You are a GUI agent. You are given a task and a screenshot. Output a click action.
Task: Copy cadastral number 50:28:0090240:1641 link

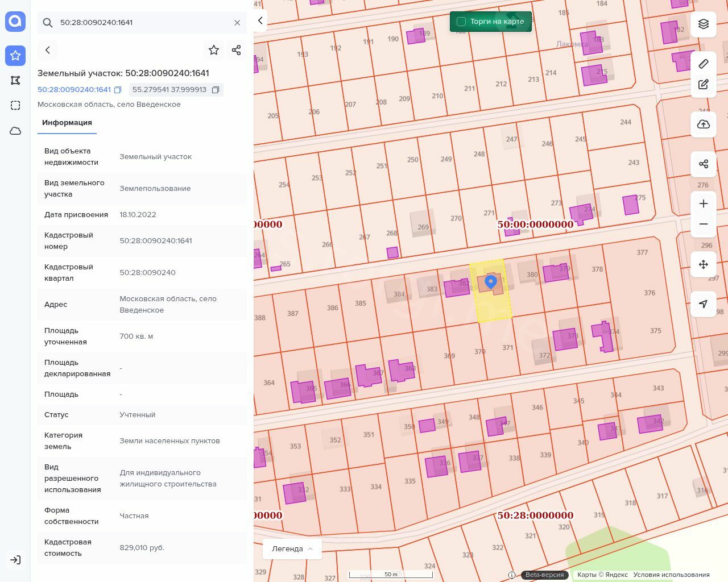click(118, 90)
